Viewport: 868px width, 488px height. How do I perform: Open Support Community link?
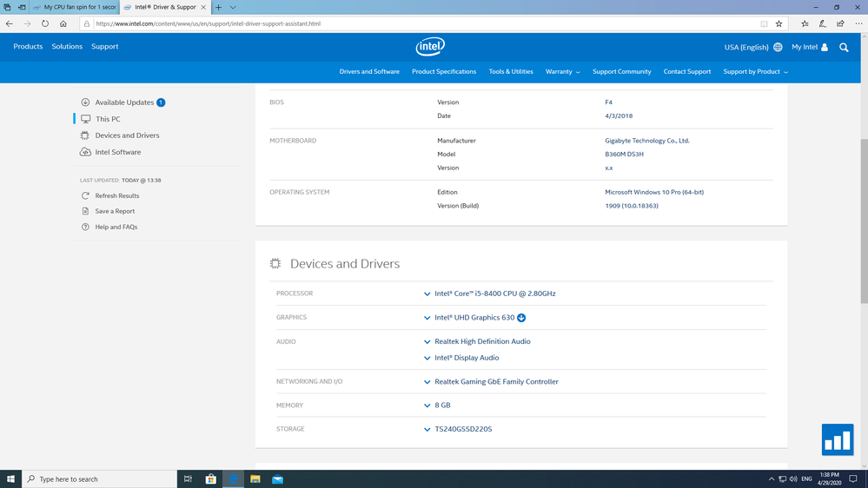[621, 72]
